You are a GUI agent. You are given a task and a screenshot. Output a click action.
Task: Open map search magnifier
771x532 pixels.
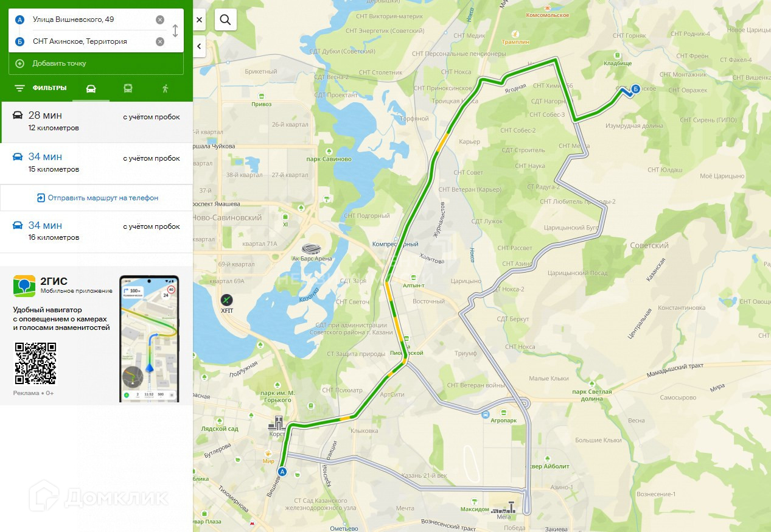tap(225, 19)
